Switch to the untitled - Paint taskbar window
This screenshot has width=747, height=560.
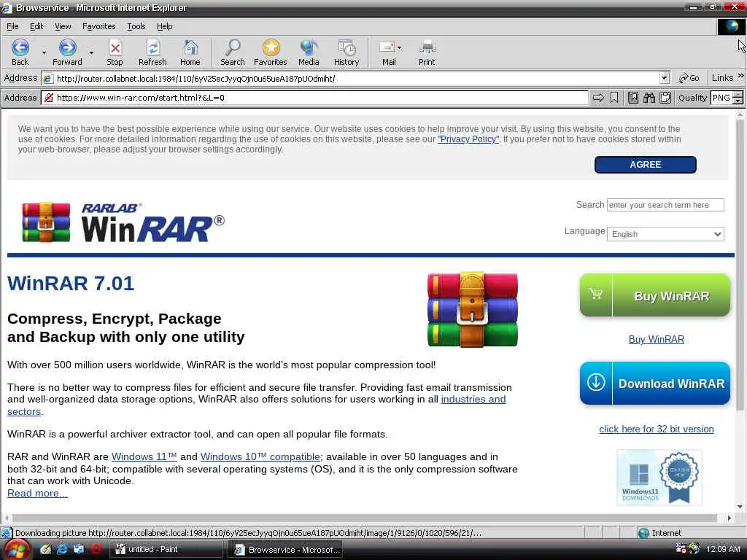166,550
